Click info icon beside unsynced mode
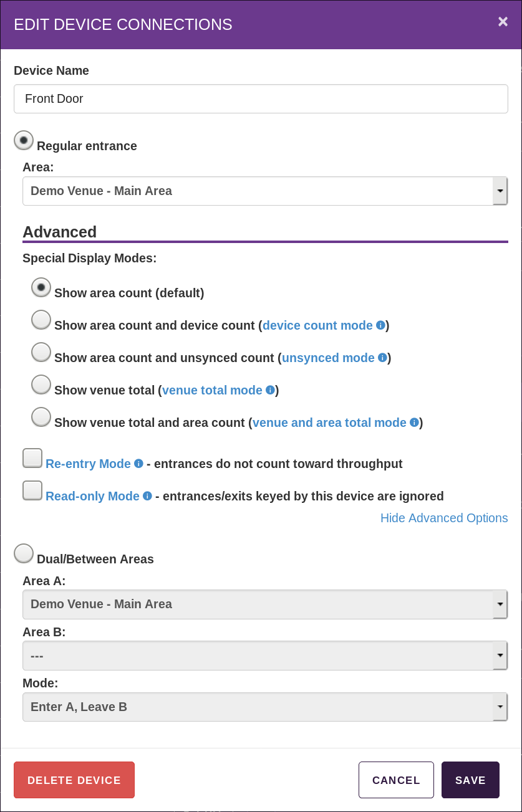 (382, 358)
